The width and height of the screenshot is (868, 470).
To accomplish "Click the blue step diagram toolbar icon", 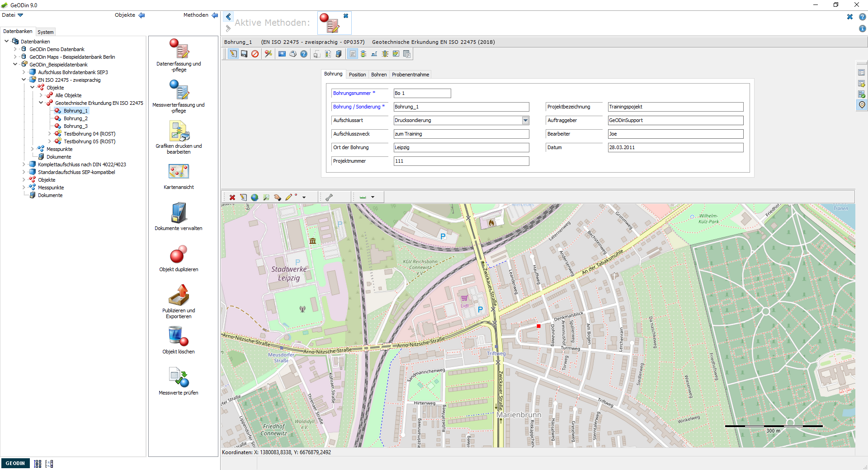I will point(374,54).
